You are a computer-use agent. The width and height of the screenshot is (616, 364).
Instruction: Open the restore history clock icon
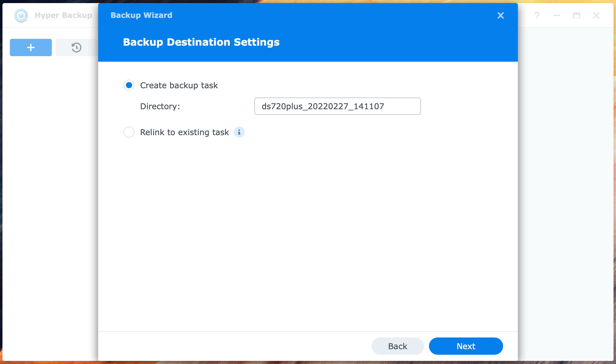(76, 48)
